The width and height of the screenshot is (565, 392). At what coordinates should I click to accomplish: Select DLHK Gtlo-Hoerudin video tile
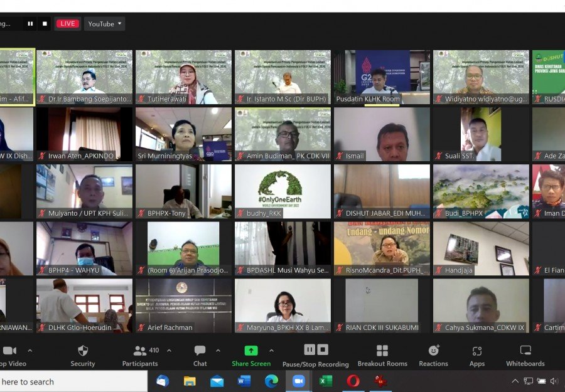[84, 305]
